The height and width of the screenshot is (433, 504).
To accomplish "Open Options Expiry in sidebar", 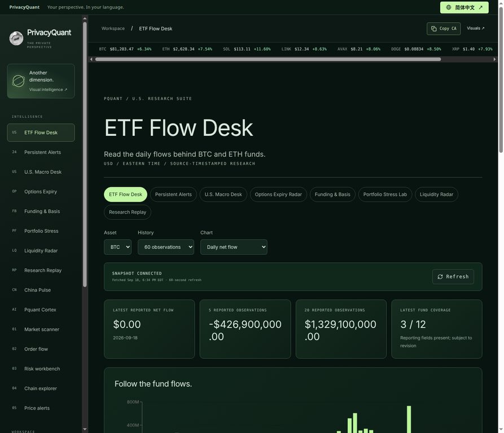I will [41, 192].
